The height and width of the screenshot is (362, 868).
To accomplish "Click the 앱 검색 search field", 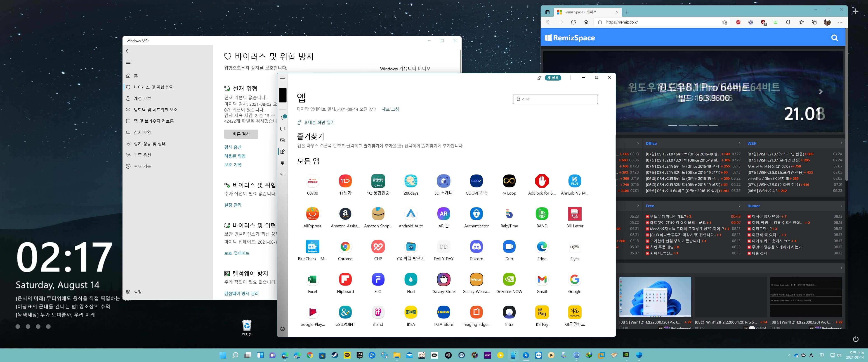I will 555,99.
